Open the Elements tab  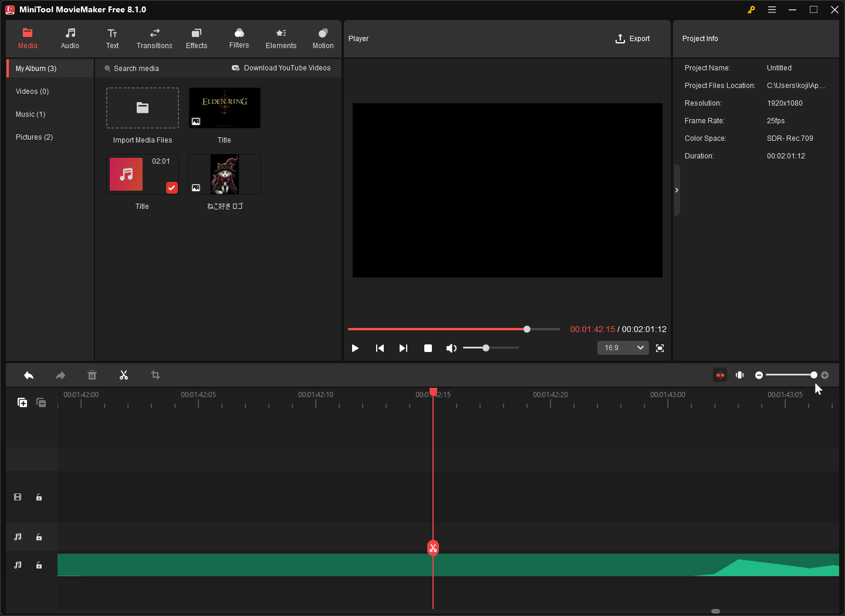pyautogui.click(x=281, y=39)
